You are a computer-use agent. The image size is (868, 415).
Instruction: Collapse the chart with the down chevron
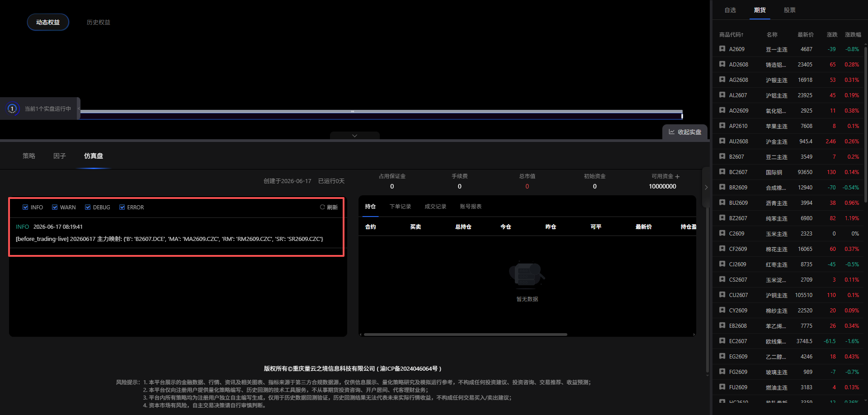(x=355, y=136)
